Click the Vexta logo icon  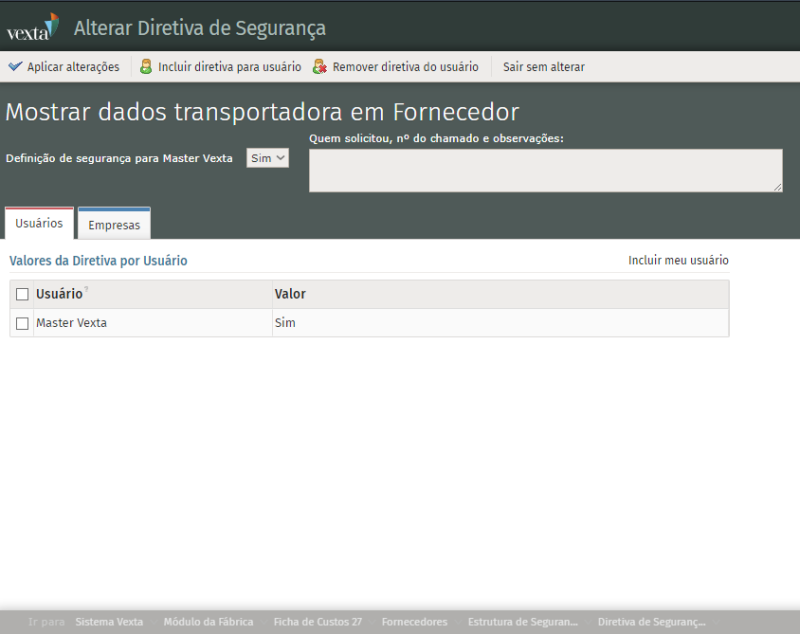[x=33, y=27]
